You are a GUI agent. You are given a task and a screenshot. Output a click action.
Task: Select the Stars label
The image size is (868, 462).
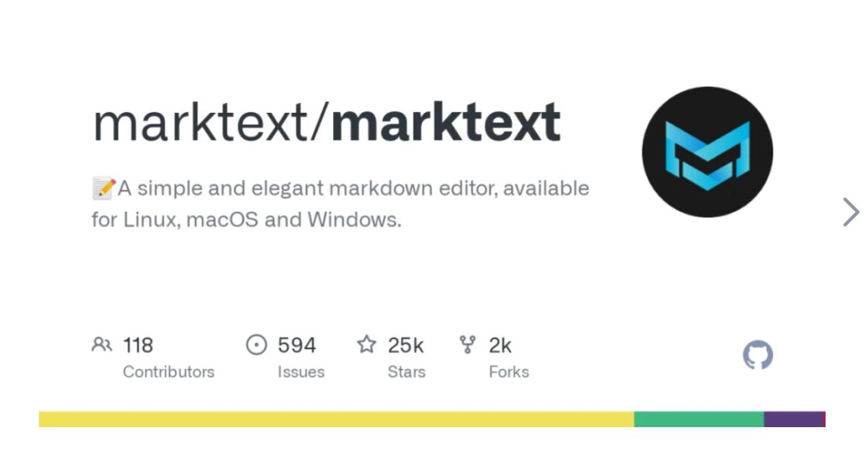406,372
